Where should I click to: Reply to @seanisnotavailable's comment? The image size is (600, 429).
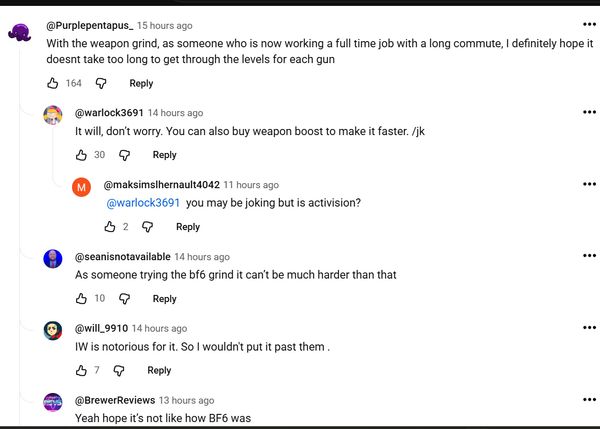(x=165, y=299)
